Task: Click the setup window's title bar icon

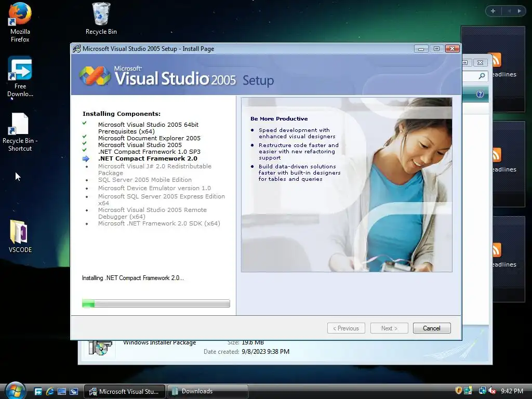Action: click(x=77, y=49)
